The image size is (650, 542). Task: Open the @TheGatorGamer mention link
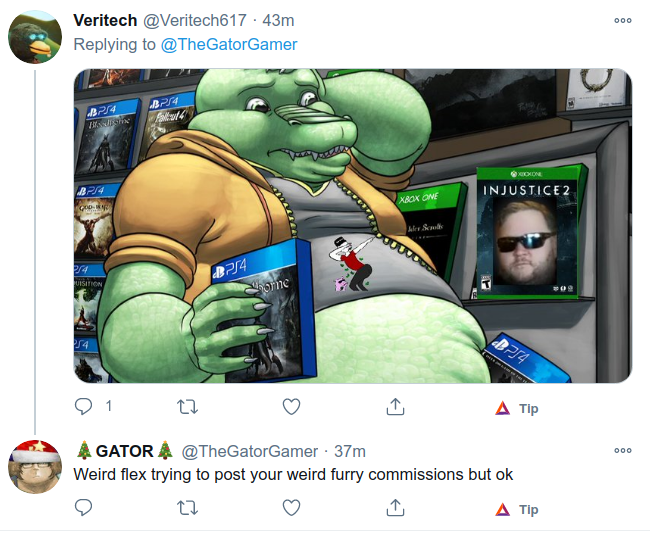coord(229,44)
